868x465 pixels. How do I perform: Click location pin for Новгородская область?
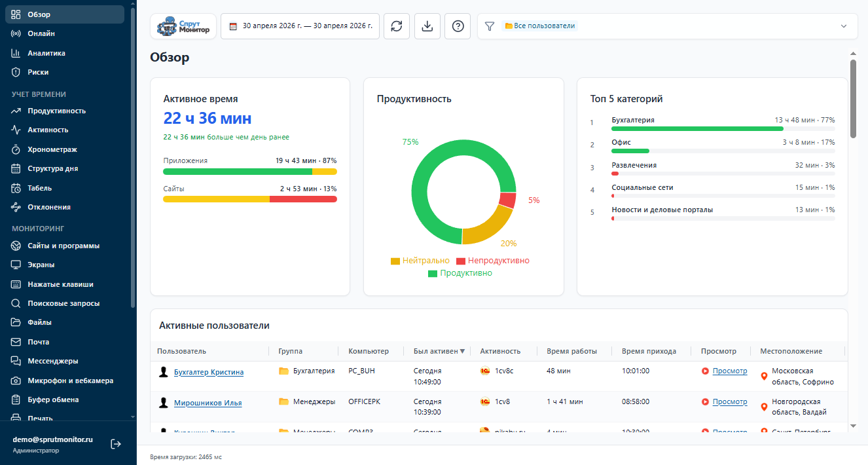[763, 407]
